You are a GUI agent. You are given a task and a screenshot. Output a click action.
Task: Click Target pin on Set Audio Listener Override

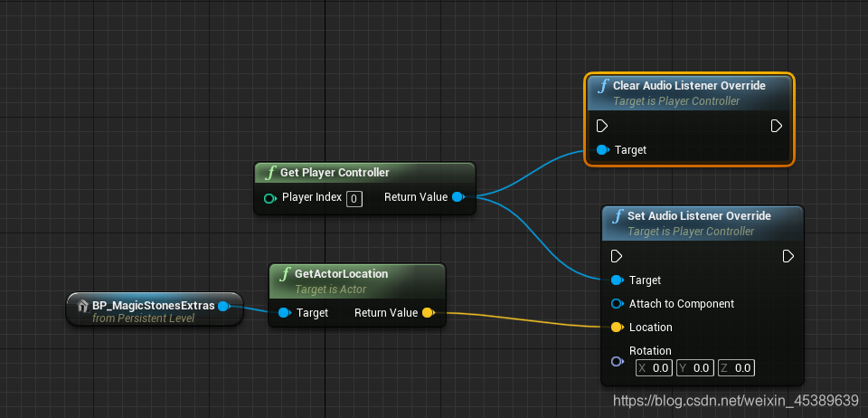click(x=618, y=280)
